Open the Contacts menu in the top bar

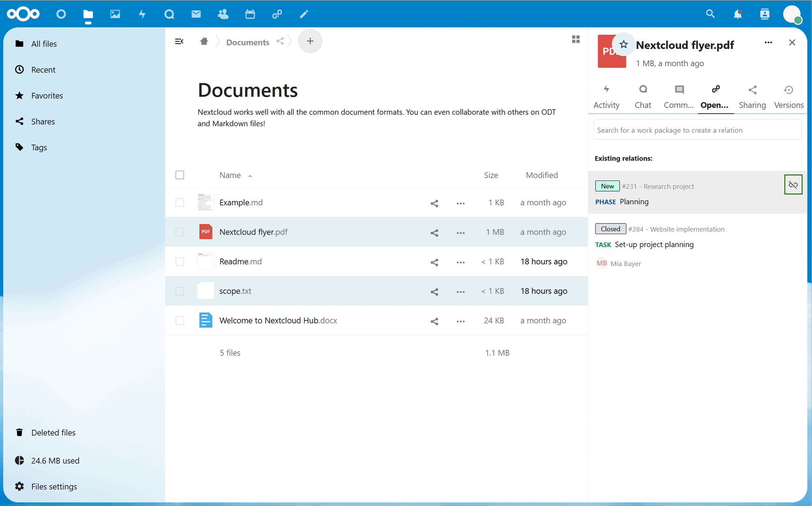click(x=765, y=13)
